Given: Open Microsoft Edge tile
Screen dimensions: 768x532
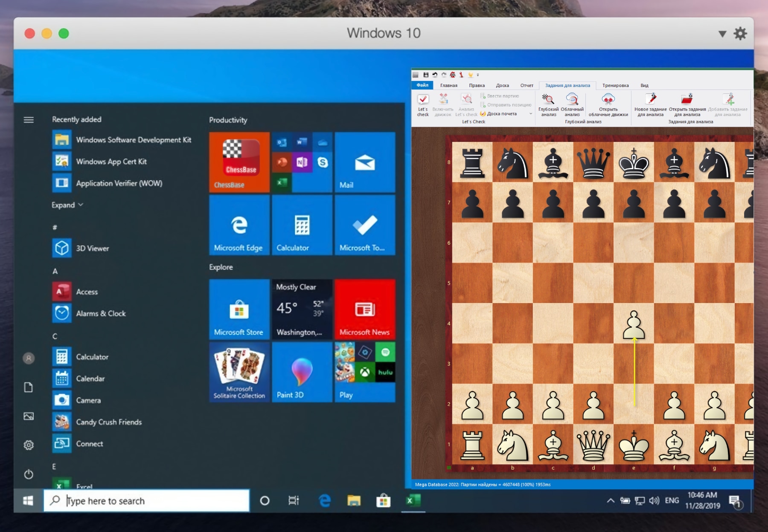Looking at the screenshot, I should tap(239, 225).
